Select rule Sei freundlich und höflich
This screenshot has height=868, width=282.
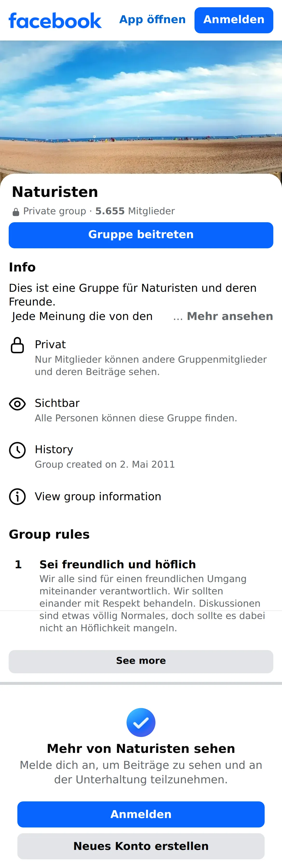point(118,564)
